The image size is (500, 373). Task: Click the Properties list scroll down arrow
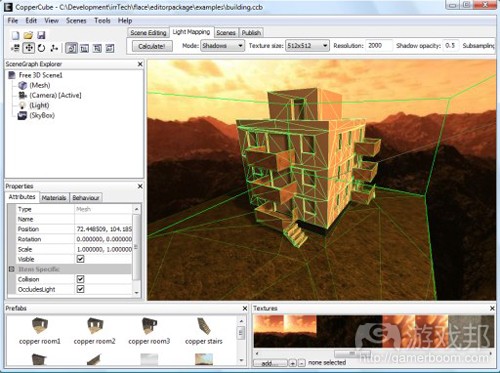(136, 292)
